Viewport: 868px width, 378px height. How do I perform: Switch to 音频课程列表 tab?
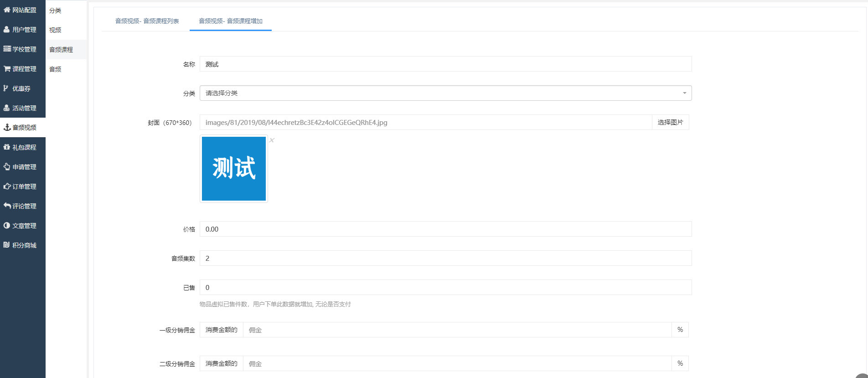click(147, 21)
